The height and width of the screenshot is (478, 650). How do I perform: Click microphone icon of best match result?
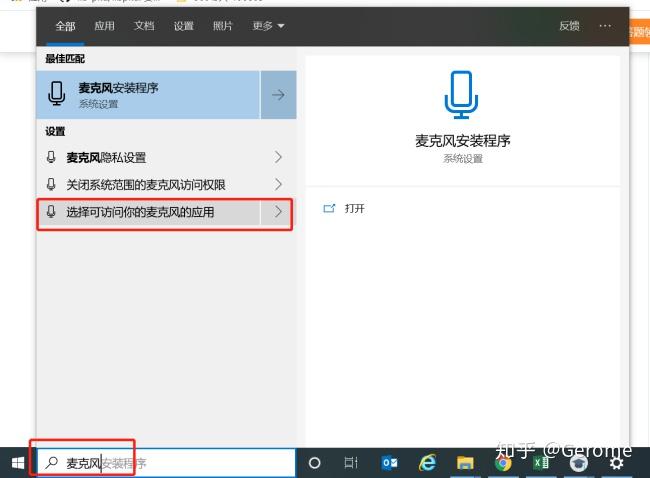[56, 93]
